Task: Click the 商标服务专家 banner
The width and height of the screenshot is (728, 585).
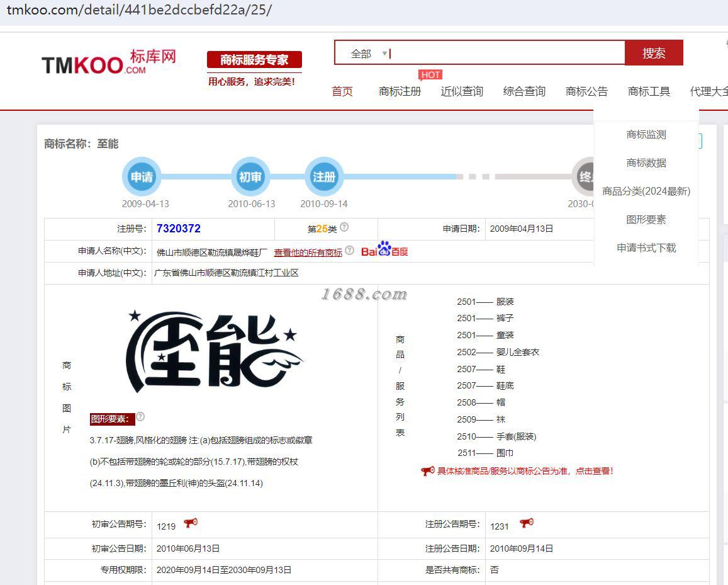Action: (254, 60)
